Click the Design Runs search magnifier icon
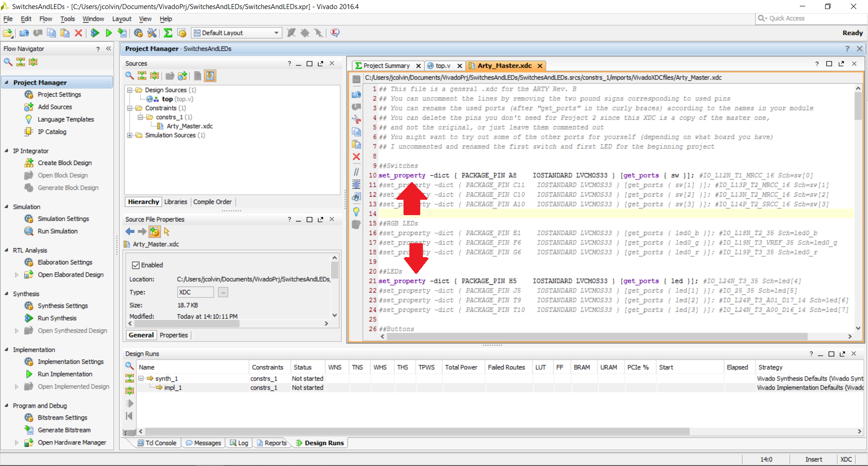The image size is (868, 466). tap(130, 366)
